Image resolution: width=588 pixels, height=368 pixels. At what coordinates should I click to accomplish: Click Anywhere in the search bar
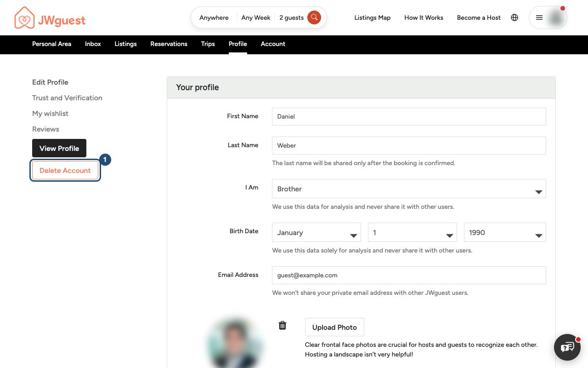coord(214,17)
